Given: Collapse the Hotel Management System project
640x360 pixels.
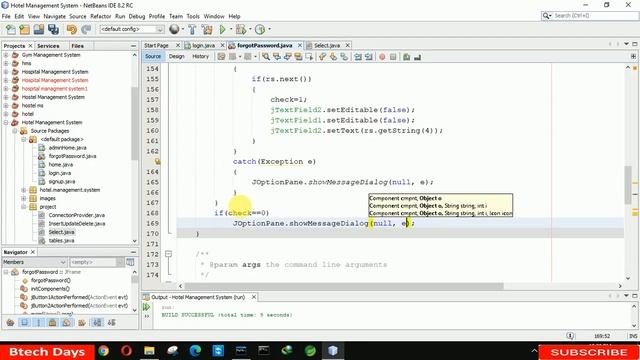Looking at the screenshot, I should (6, 122).
